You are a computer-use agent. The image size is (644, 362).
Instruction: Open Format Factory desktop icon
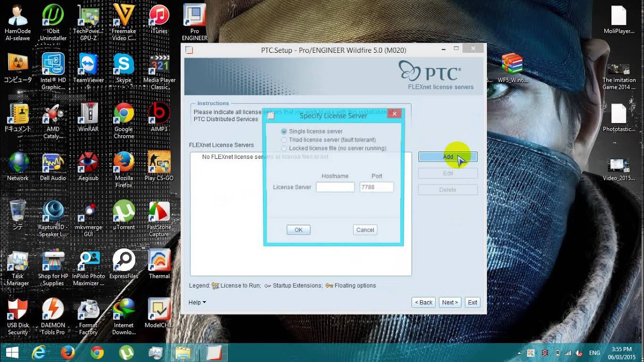[x=88, y=317]
